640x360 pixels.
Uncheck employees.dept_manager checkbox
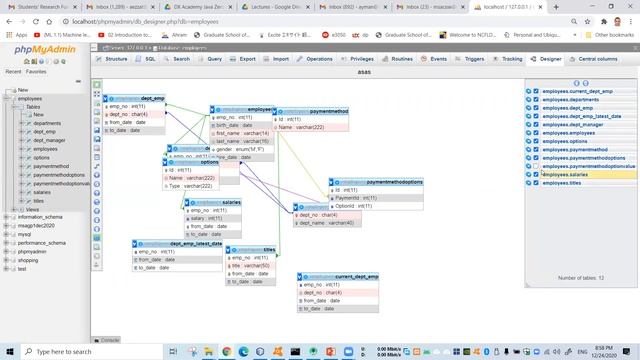(x=536, y=124)
